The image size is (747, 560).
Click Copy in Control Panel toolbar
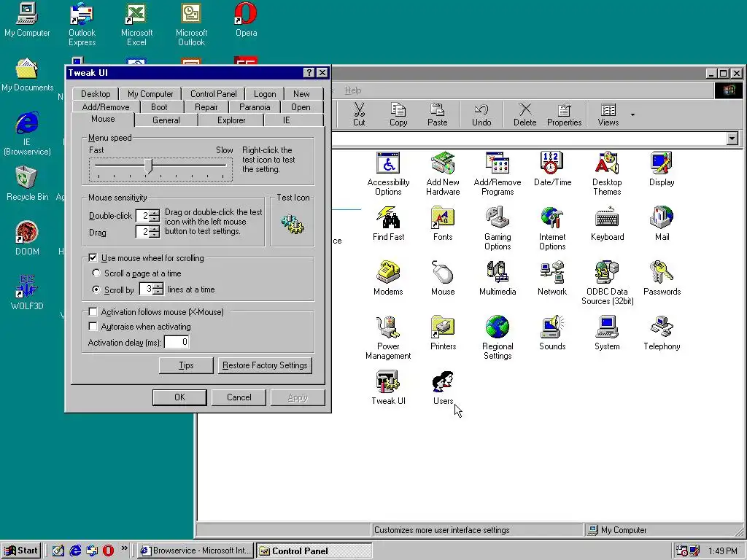(398, 114)
